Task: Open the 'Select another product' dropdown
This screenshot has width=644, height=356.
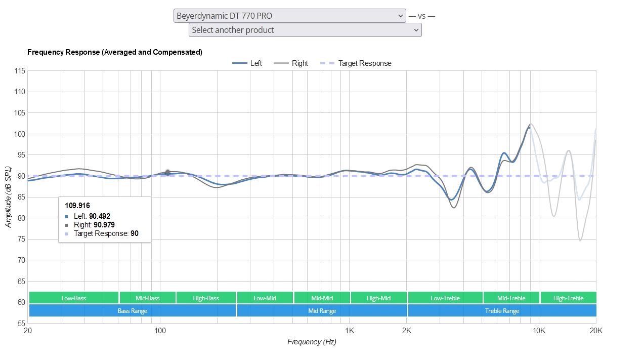Action: click(x=305, y=30)
